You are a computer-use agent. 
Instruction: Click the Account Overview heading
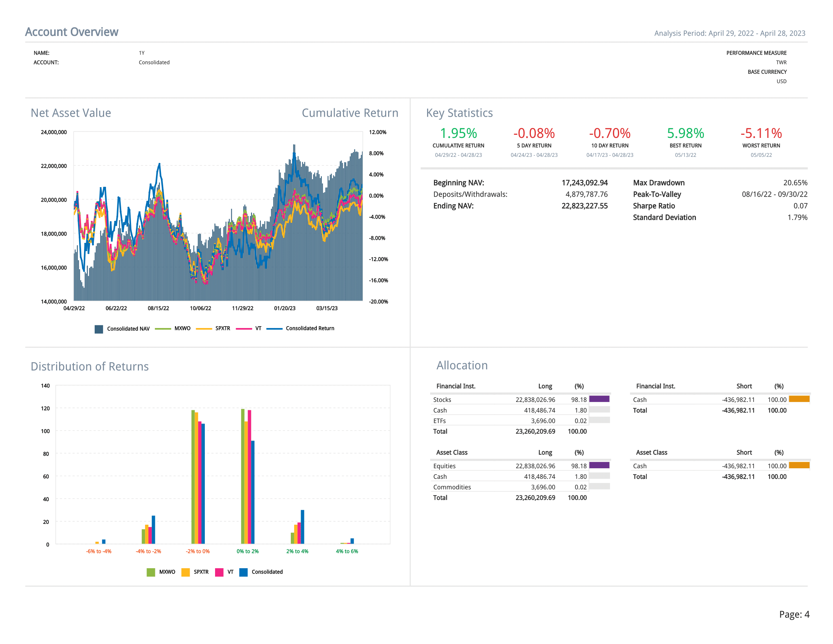(x=72, y=32)
